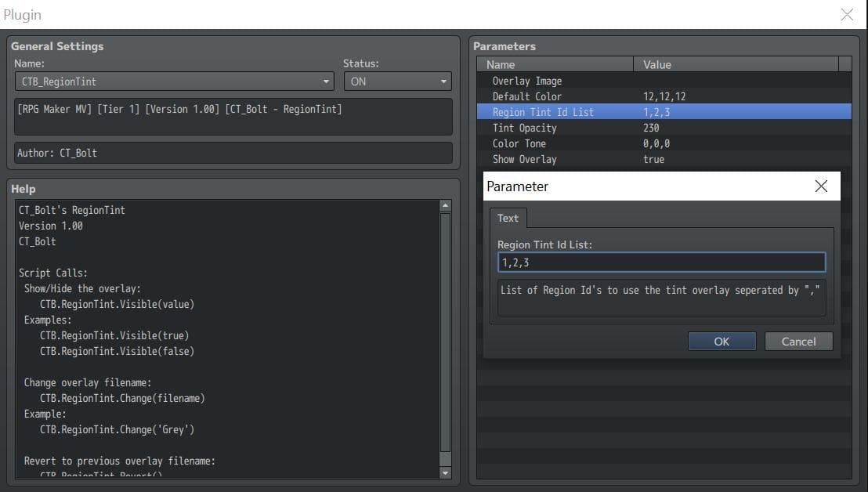Click the Script Calls: help line

[53, 273]
